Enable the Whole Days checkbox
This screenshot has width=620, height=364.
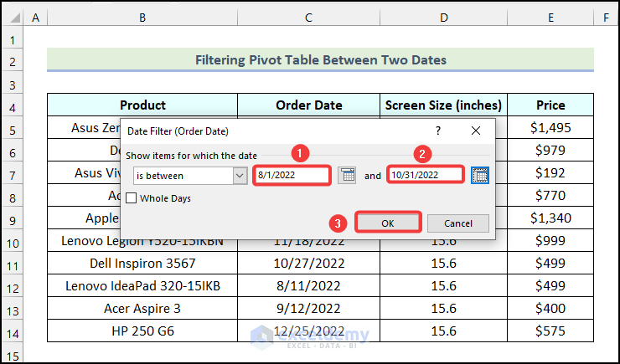click(x=132, y=198)
